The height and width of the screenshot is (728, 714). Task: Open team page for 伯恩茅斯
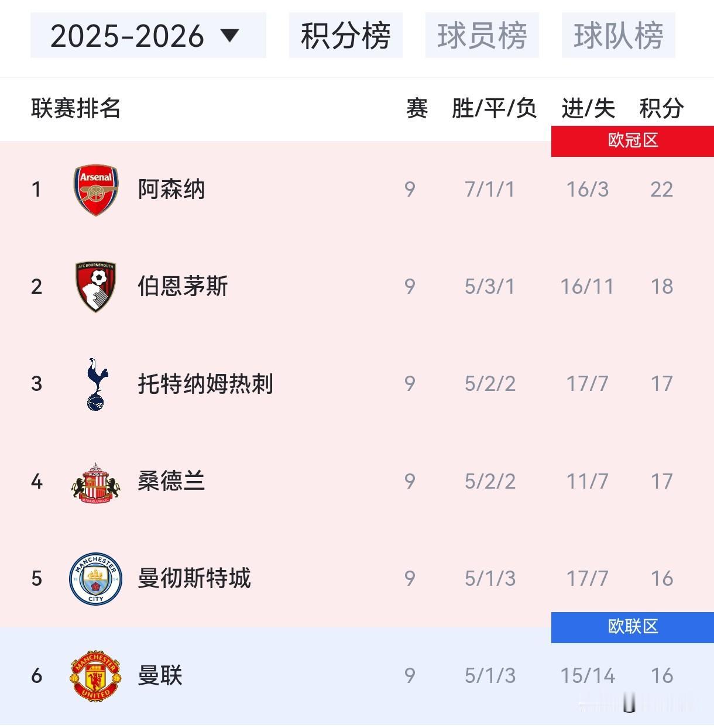coord(183,287)
